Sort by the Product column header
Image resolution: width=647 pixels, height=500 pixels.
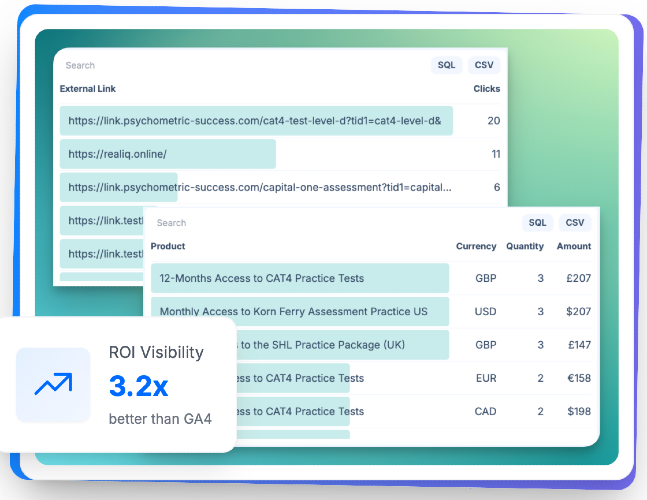(168, 246)
